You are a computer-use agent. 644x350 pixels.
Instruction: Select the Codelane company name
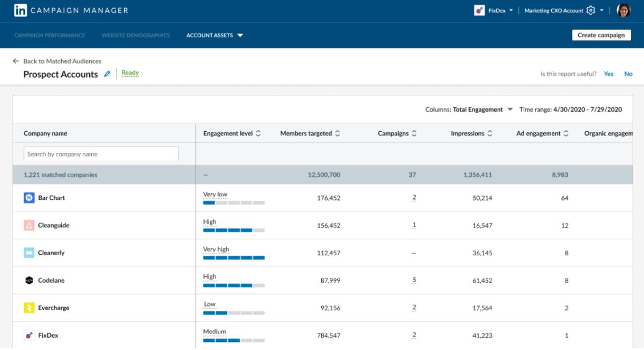[51, 281]
